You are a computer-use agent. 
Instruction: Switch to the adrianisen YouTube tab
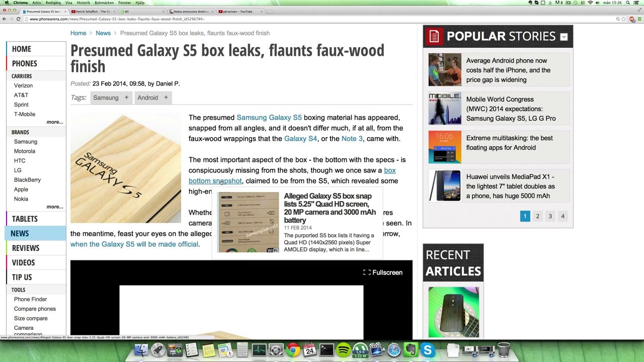pyautogui.click(x=240, y=11)
